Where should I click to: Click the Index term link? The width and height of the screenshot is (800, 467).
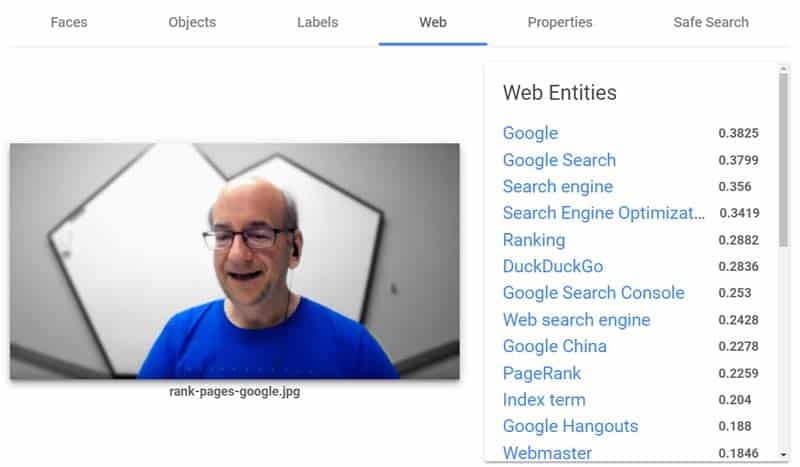544,400
